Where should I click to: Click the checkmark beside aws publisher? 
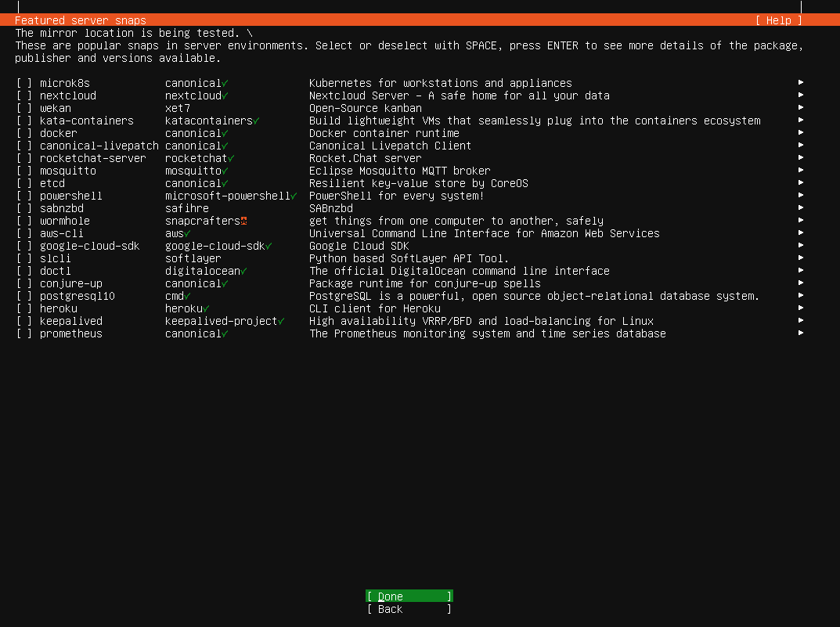pyautogui.click(x=188, y=233)
